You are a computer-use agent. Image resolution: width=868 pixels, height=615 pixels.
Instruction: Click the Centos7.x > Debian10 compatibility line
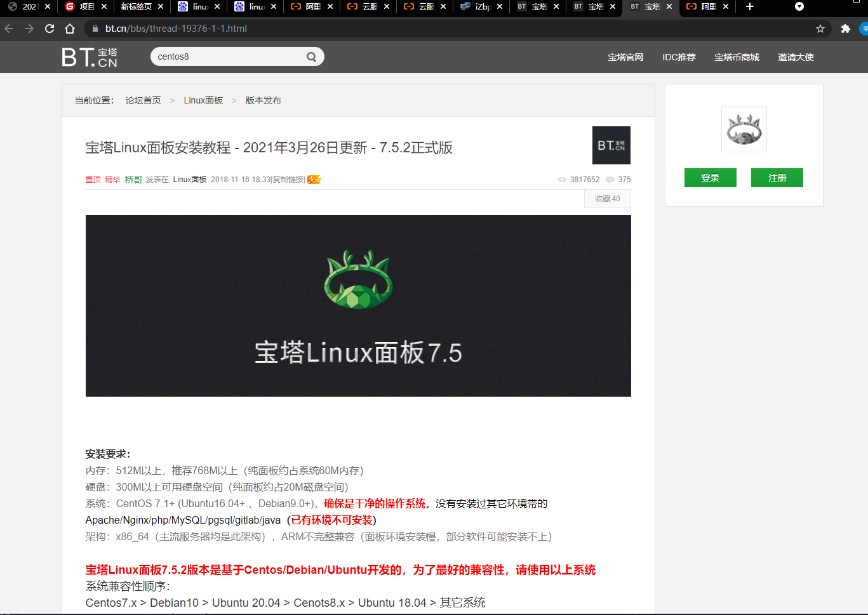(286, 603)
